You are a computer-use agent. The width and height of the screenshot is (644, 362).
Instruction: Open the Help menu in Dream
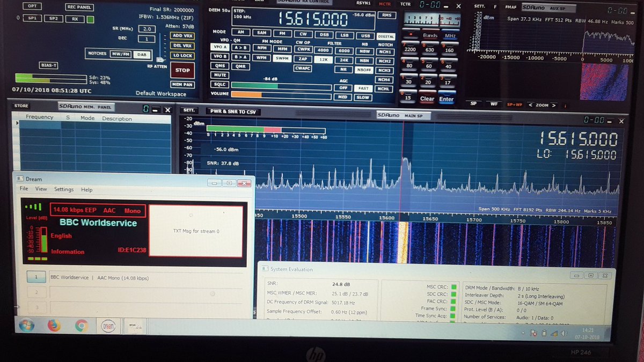coord(87,189)
